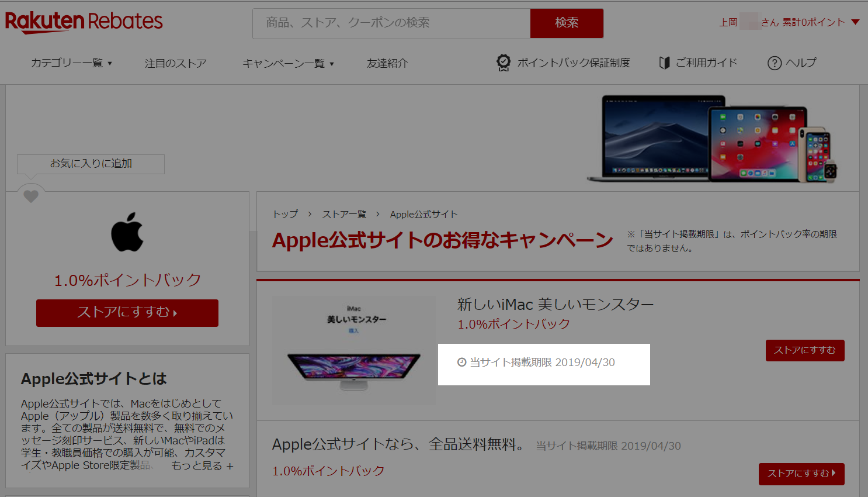
Task: Click the お気に入りに追加 button
Action: [x=91, y=164]
